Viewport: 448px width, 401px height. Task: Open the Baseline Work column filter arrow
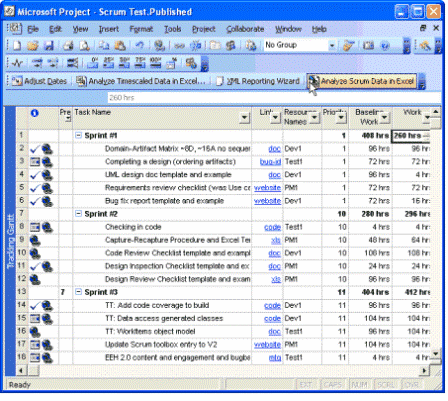384,117
